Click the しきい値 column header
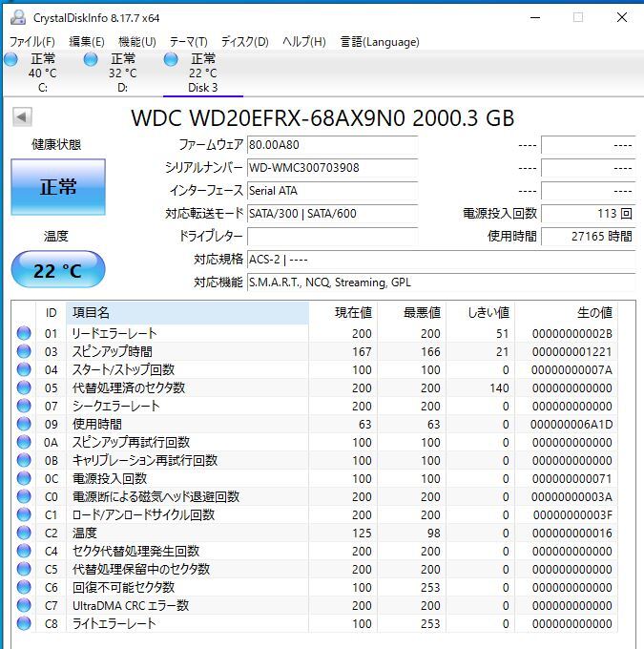 (481, 312)
